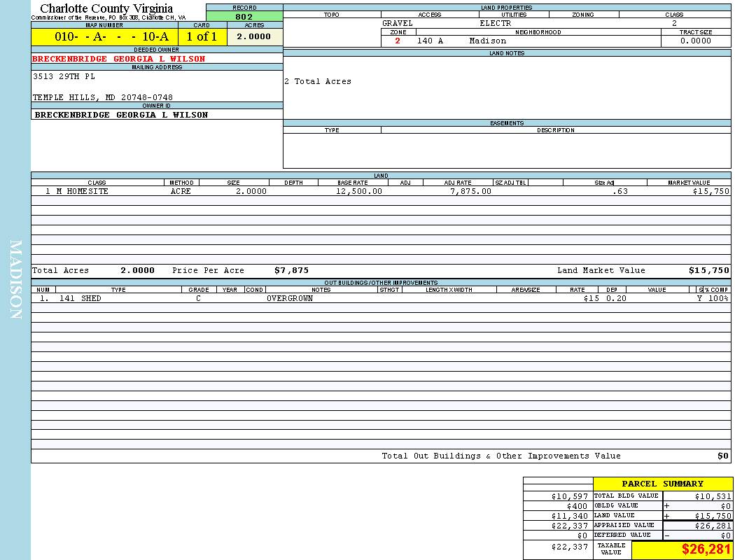Click the Madison neighborhood value
This screenshot has width=735, height=560.
487,41
